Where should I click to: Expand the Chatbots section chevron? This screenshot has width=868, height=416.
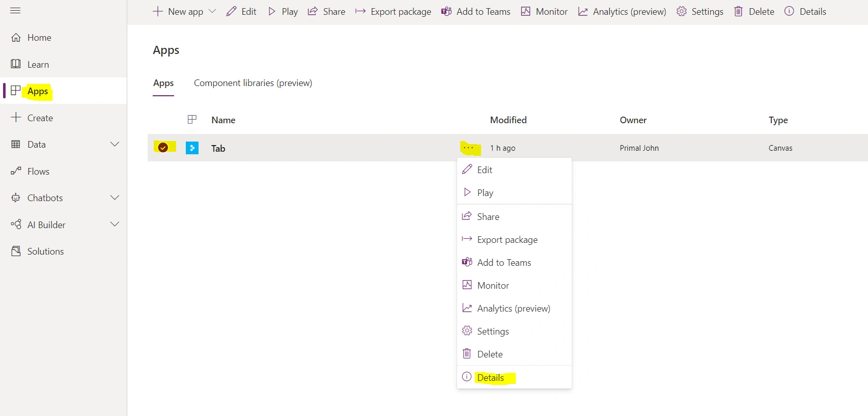click(115, 198)
